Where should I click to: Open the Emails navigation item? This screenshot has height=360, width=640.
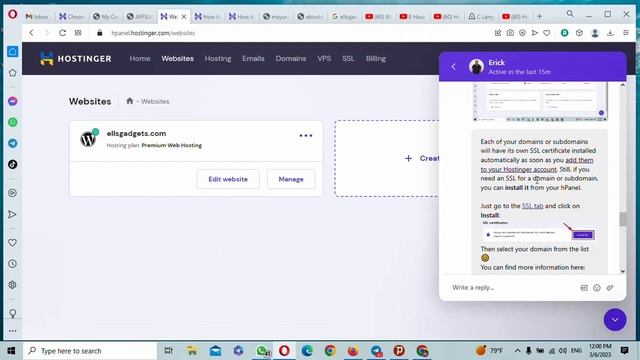coord(253,59)
